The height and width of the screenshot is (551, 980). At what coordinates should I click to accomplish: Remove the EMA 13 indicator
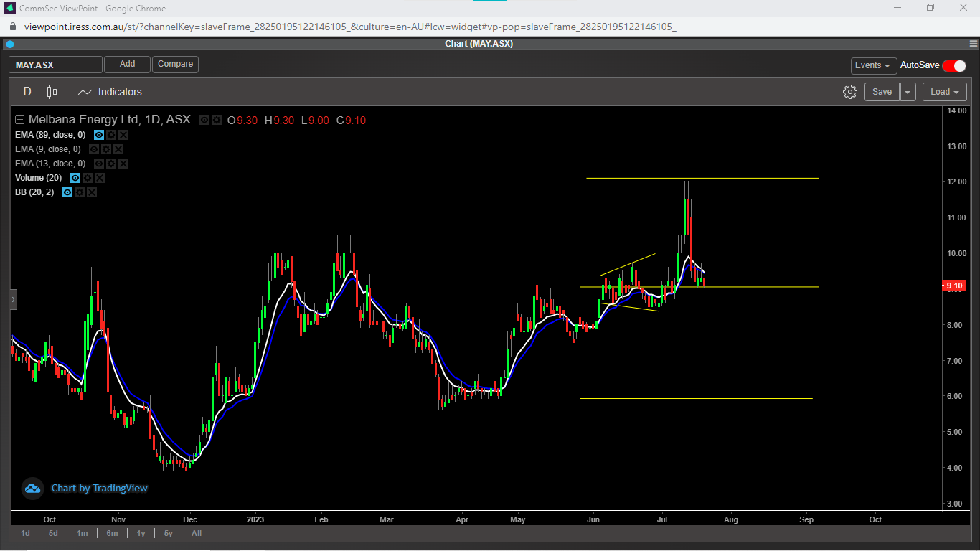(x=123, y=164)
